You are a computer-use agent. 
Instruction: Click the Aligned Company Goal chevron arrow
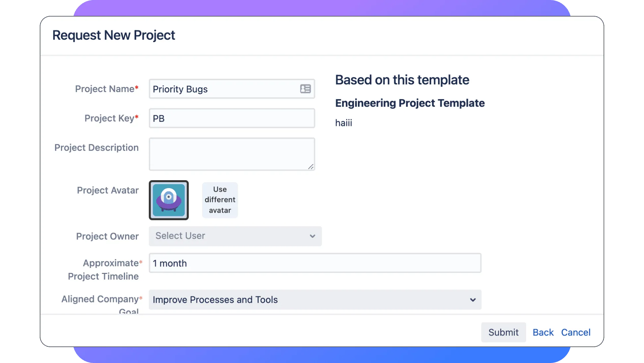[x=473, y=300]
